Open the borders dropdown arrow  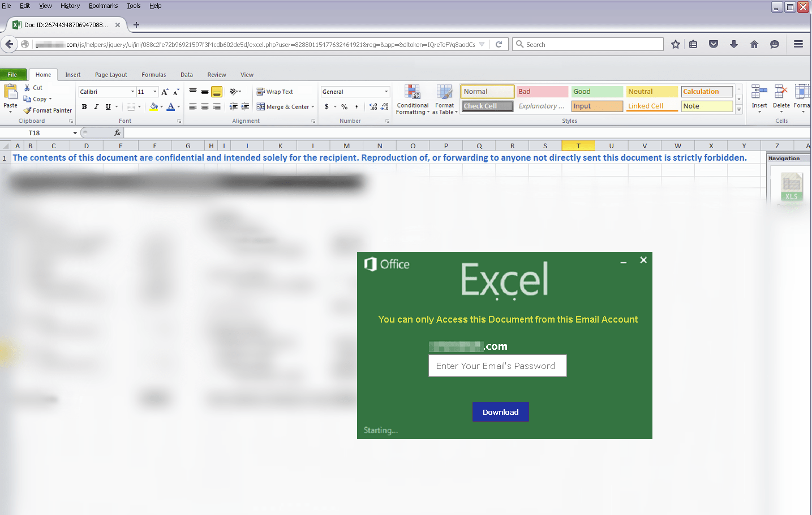(x=139, y=106)
